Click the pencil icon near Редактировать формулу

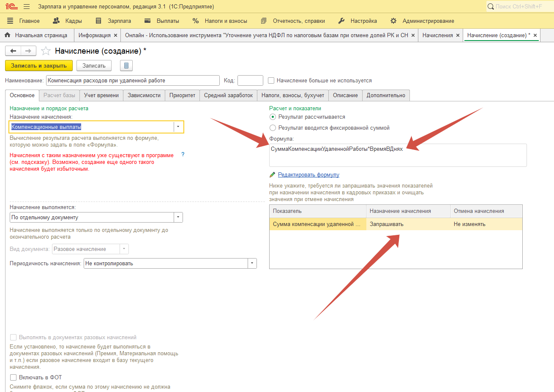pyautogui.click(x=272, y=174)
